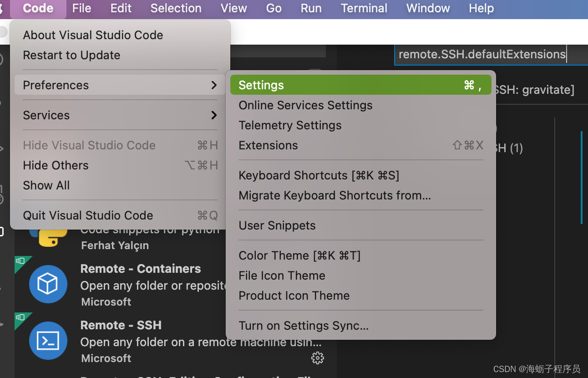588x378 pixels.
Task: Open the Help menu
Action: click(482, 8)
